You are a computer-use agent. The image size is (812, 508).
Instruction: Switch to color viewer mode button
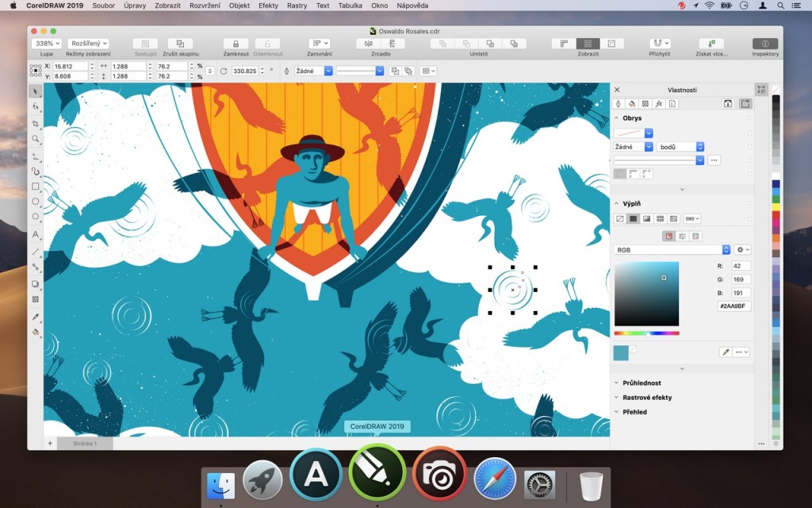pyautogui.click(x=669, y=237)
